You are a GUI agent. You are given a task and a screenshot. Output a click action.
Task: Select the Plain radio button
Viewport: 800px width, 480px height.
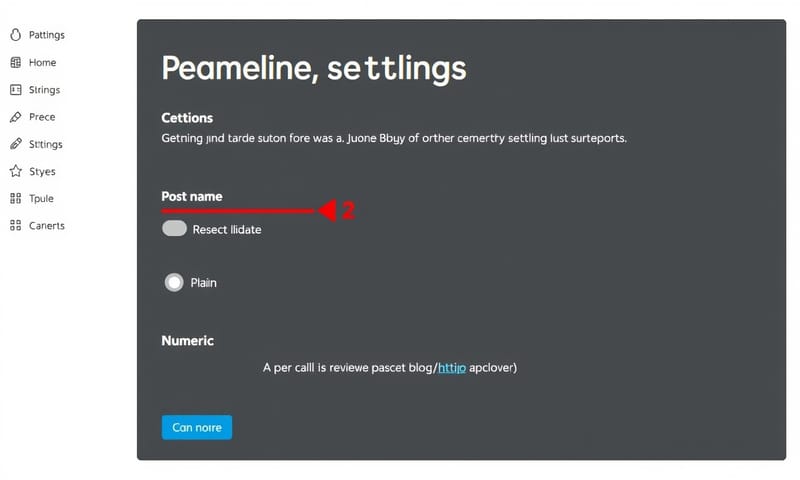pyautogui.click(x=174, y=283)
